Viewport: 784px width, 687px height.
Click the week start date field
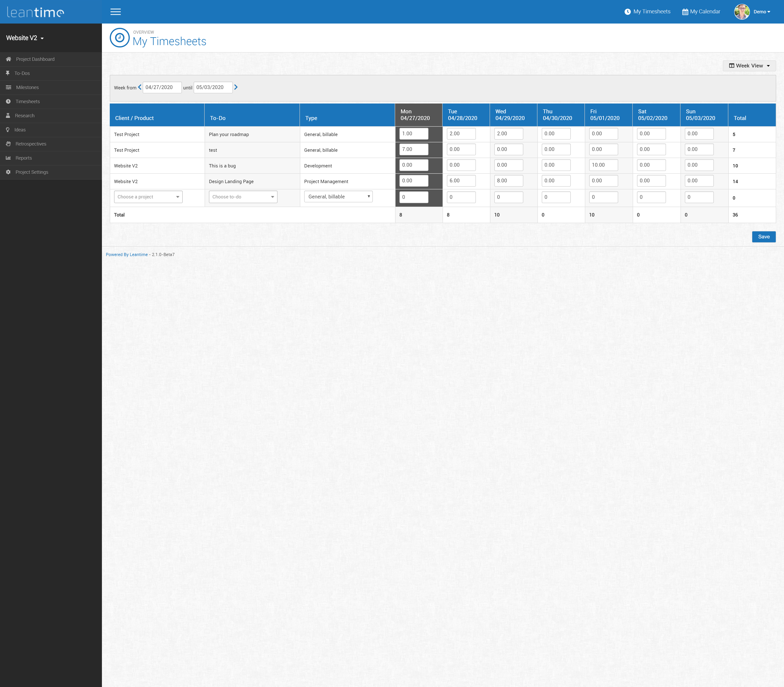(162, 87)
